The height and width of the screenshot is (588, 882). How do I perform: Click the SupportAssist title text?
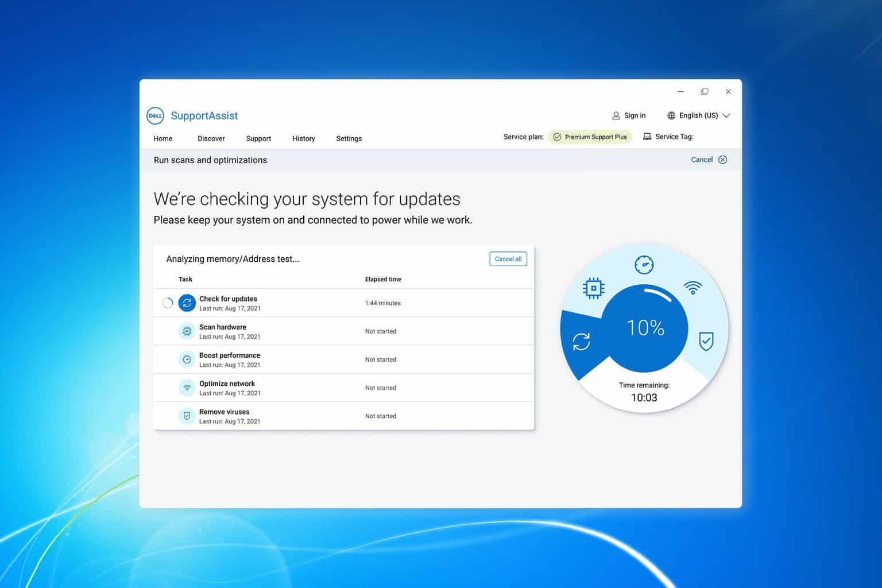pyautogui.click(x=204, y=115)
